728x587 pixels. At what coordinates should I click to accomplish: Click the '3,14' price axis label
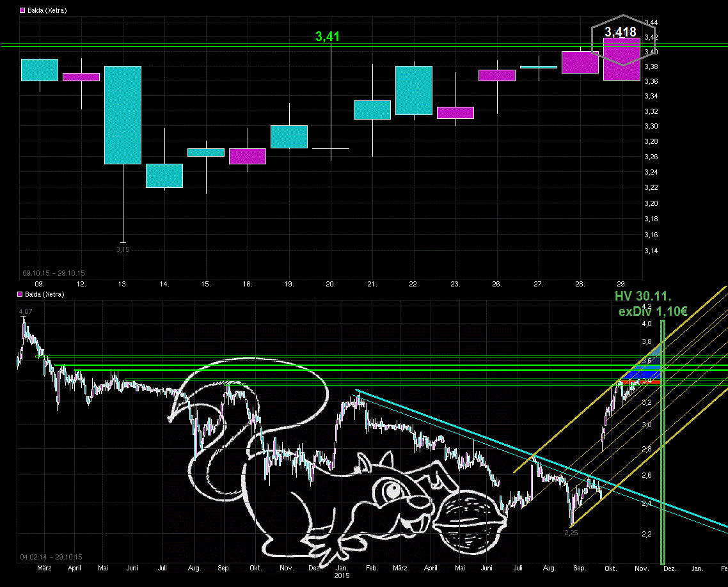[651, 251]
